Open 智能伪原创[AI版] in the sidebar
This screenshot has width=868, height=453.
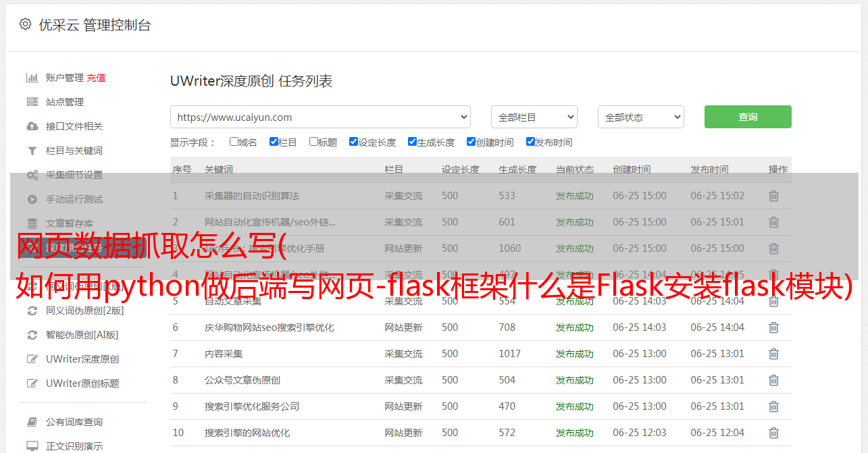[82, 335]
